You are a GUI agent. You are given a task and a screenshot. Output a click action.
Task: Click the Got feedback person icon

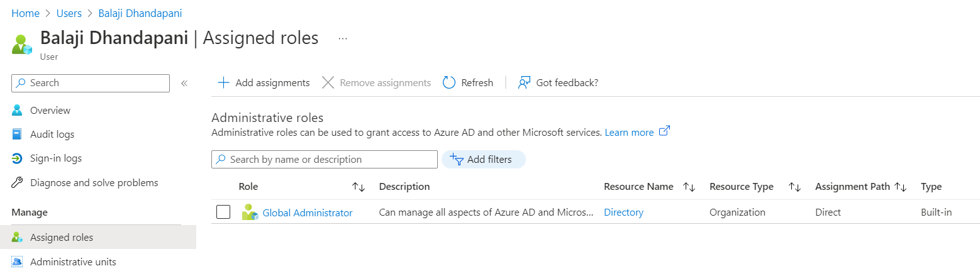pos(524,82)
